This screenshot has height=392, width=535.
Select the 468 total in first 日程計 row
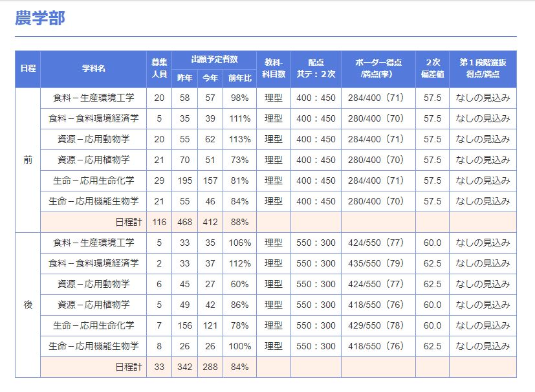pos(185,222)
